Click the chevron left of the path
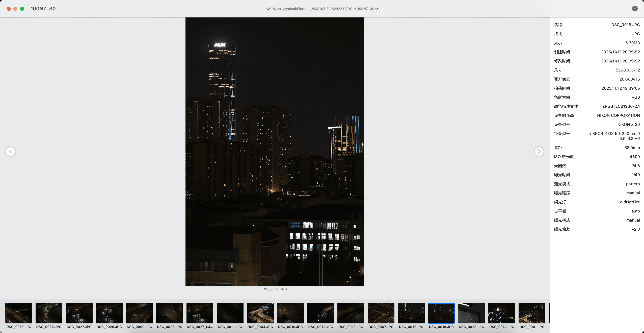 click(x=268, y=9)
